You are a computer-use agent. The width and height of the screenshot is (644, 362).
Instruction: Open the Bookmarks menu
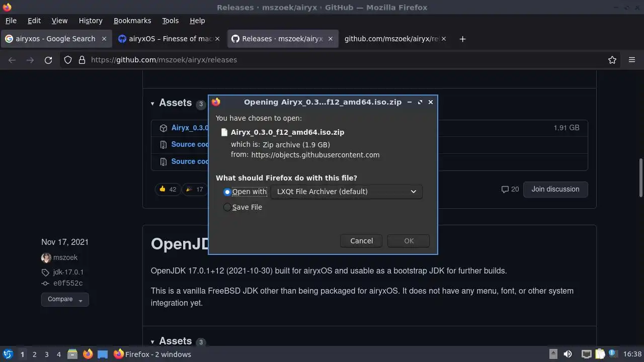(132, 21)
